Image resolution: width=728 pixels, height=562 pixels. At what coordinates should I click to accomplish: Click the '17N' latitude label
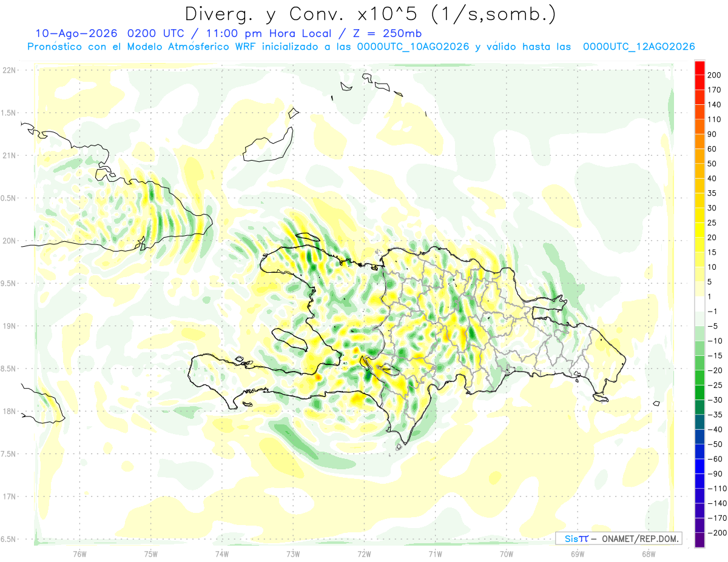(9, 497)
